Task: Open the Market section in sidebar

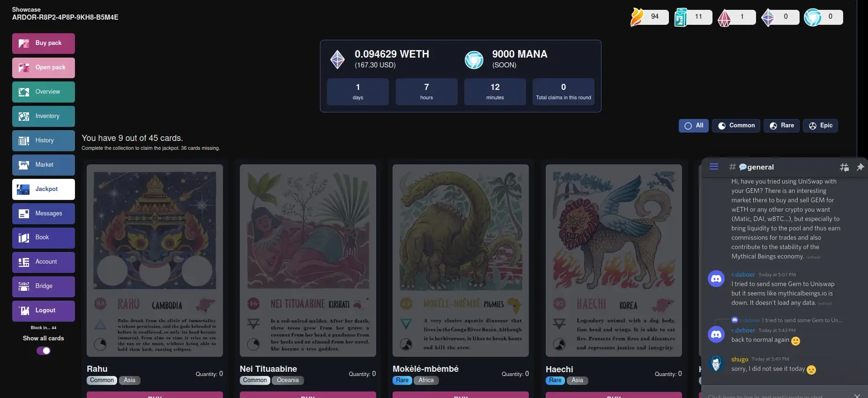Action: (x=44, y=165)
